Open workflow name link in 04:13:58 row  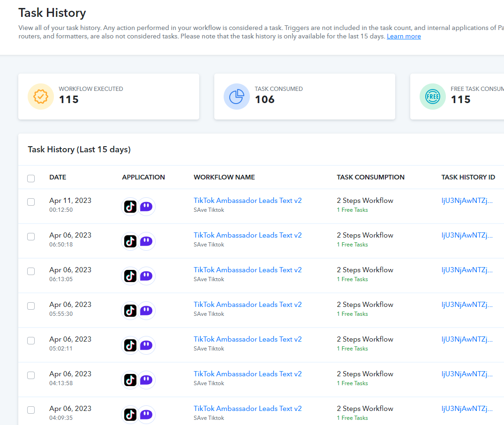point(248,374)
